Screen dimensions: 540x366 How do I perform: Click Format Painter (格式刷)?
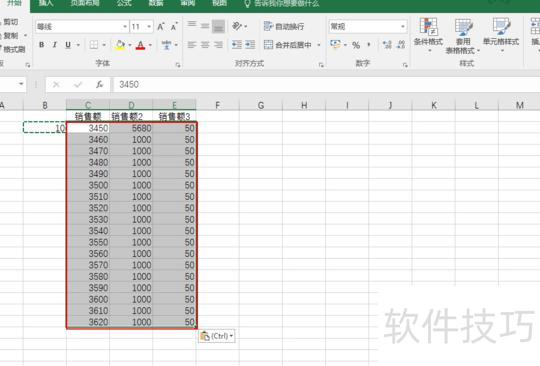pyautogui.click(x=13, y=49)
